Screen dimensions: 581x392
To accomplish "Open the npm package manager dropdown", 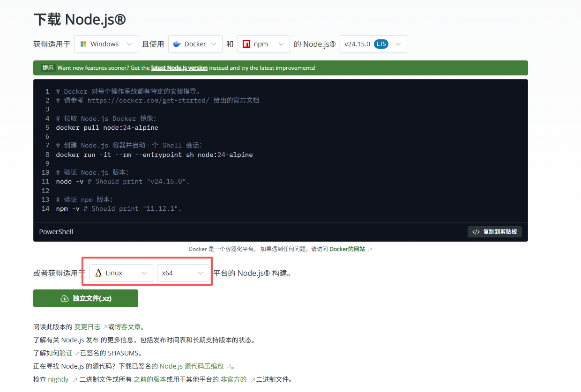I will [x=264, y=44].
